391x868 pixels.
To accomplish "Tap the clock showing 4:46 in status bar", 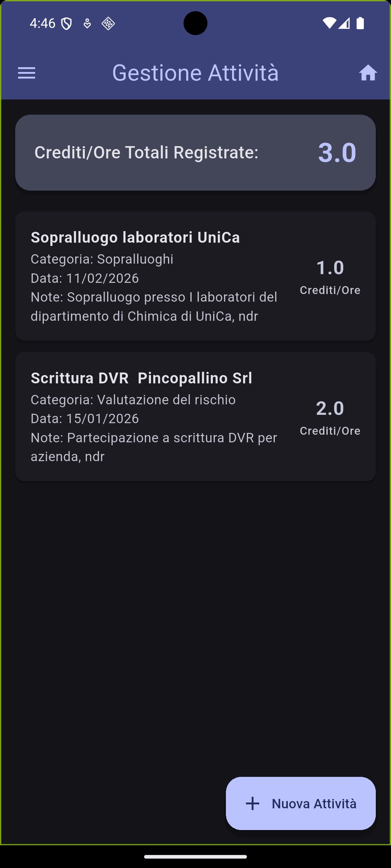I will [x=42, y=22].
